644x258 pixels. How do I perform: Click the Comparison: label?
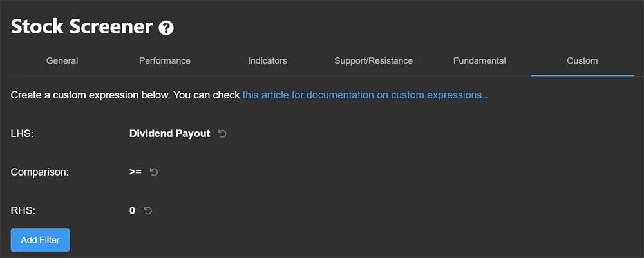[x=40, y=172]
